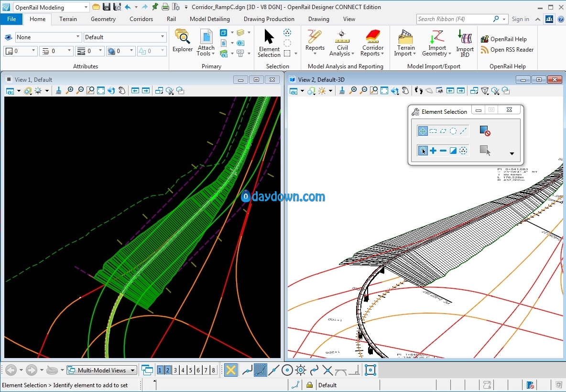
Task: Open the File tab
Action: coord(11,19)
